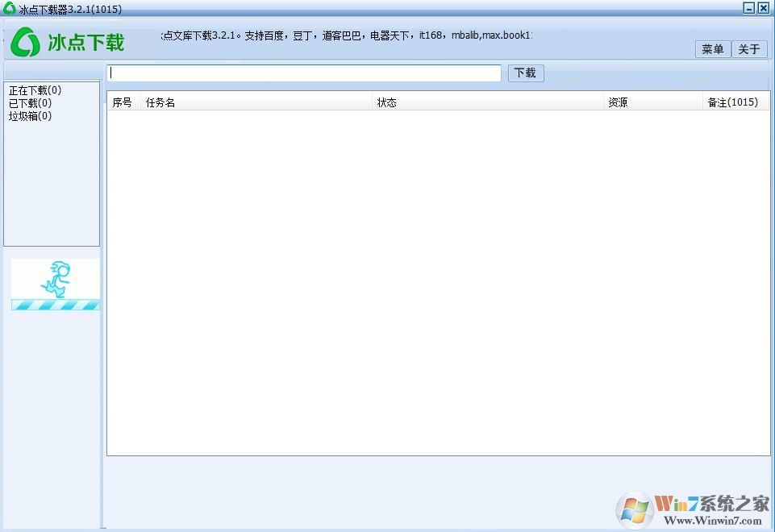The height and width of the screenshot is (532, 775).
Task: Click the application icon in the title bar
Action: [x=8, y=9]
